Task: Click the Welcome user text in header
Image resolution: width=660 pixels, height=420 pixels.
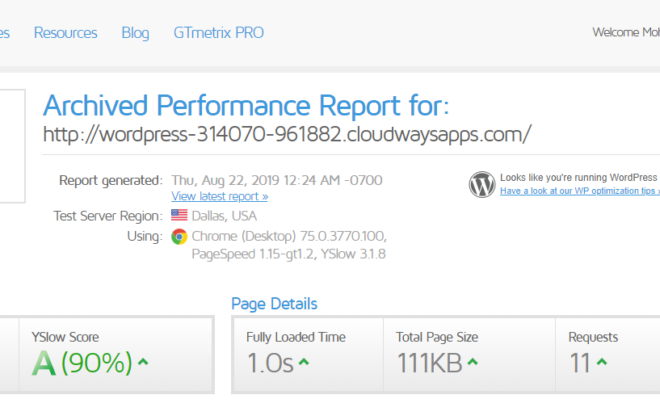Action: [626, 32]
